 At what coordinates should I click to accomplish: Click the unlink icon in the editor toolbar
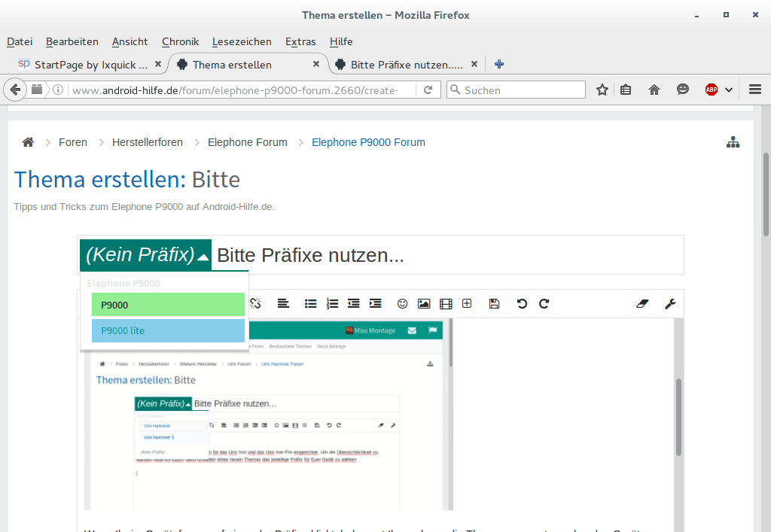tap(255, 303)
